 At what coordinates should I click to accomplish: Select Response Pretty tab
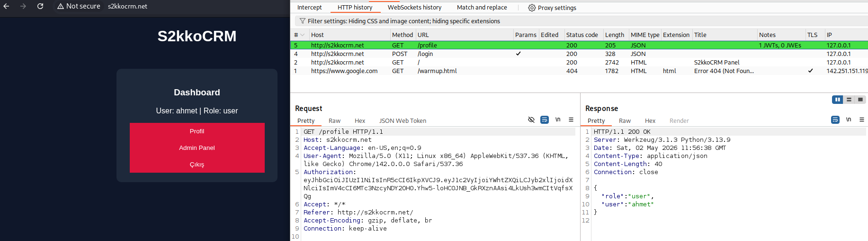coord(596,121)
